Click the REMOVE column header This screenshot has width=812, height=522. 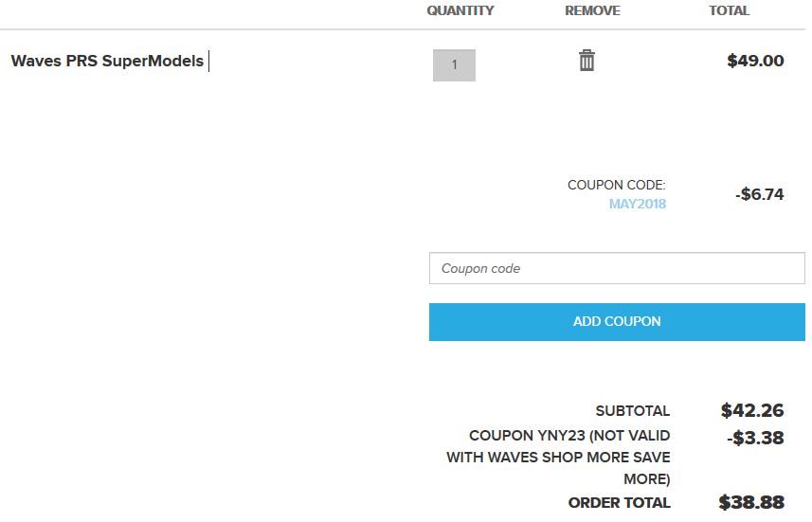[592, 11]
